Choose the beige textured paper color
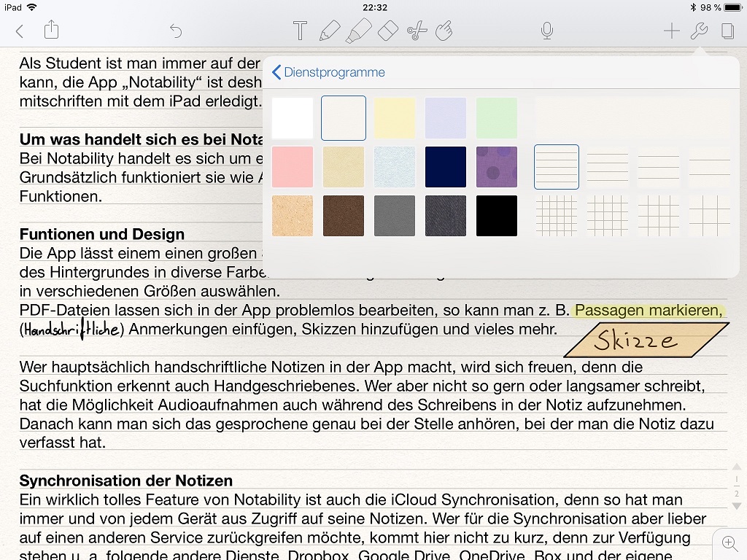 pyautogui.click(x=344, y=167)
